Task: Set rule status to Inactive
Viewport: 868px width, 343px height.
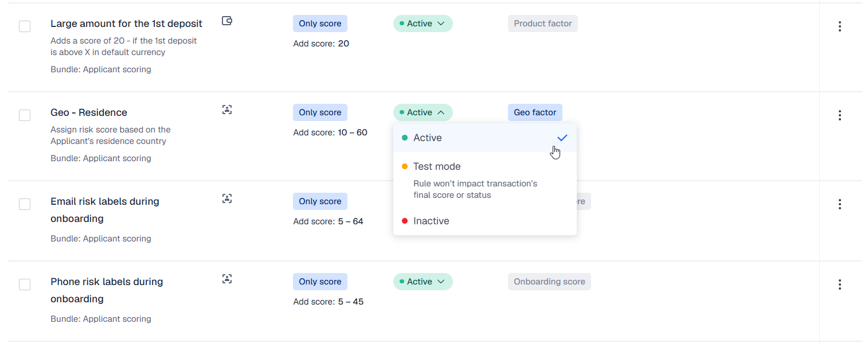Action: coord(431,221)
